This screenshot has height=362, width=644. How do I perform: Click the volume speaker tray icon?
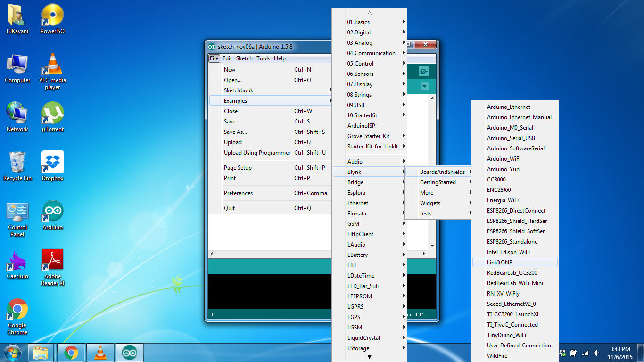597,353
